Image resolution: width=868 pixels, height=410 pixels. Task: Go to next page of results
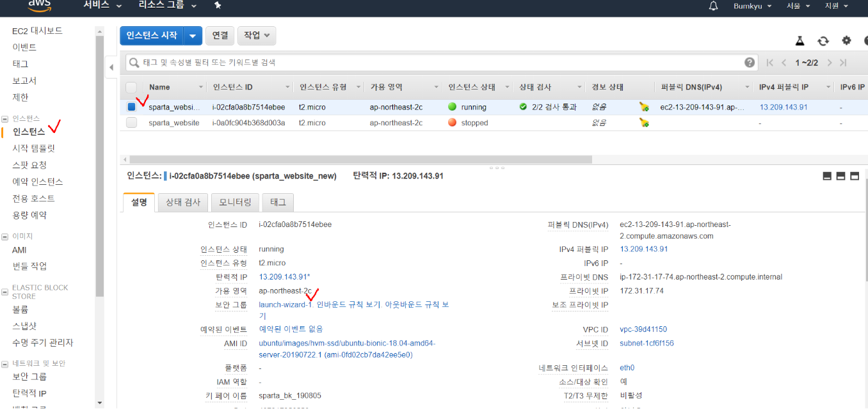click(830, 63)
